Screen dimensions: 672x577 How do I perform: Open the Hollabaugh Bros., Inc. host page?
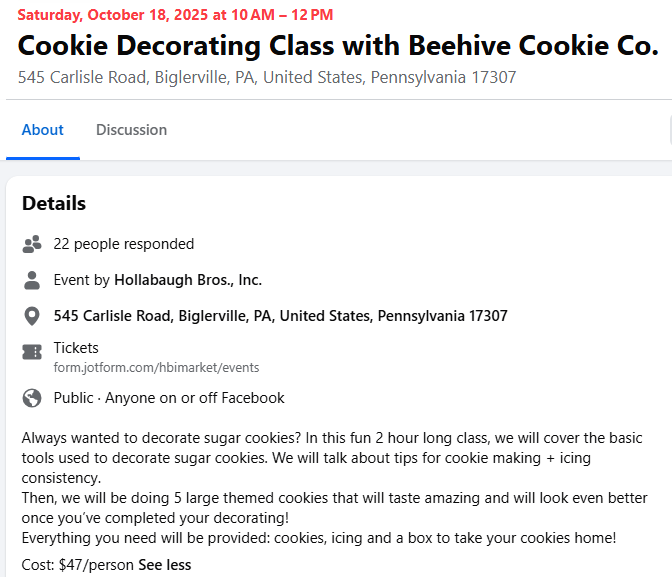[188, 280]
